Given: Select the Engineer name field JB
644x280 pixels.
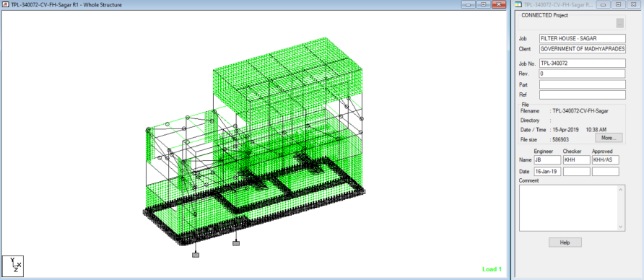Looking at the screenshot, I should pyautogui.click(x=547, y=160).
